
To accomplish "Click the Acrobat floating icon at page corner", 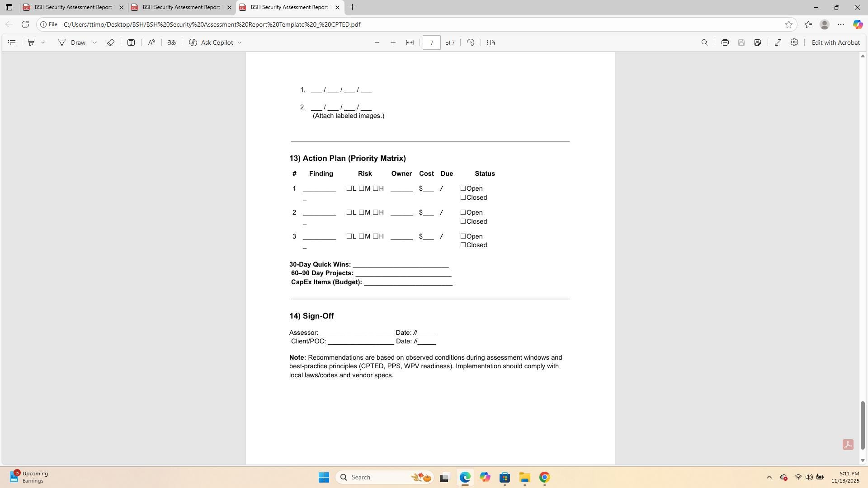I will [848, 445].
